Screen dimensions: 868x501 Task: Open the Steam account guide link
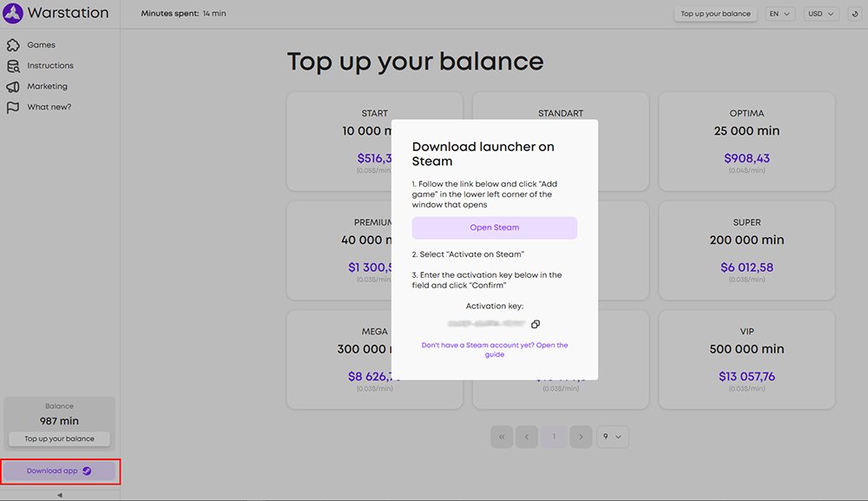(x=494, y=350)
